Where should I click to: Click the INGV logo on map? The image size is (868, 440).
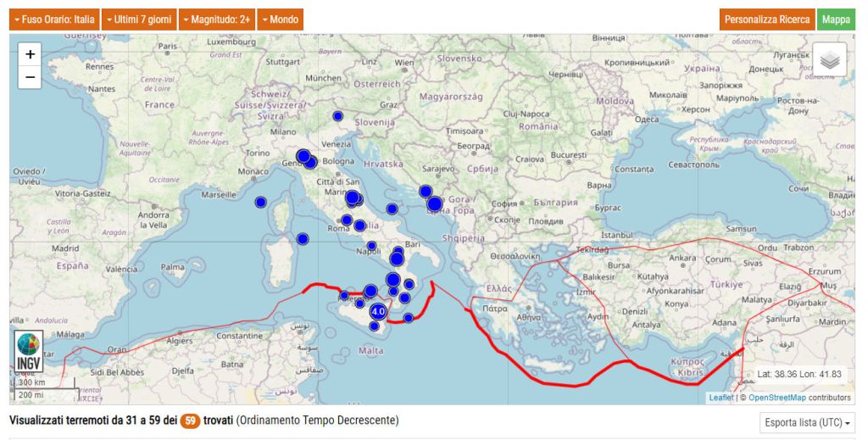[x=29, y=352]
